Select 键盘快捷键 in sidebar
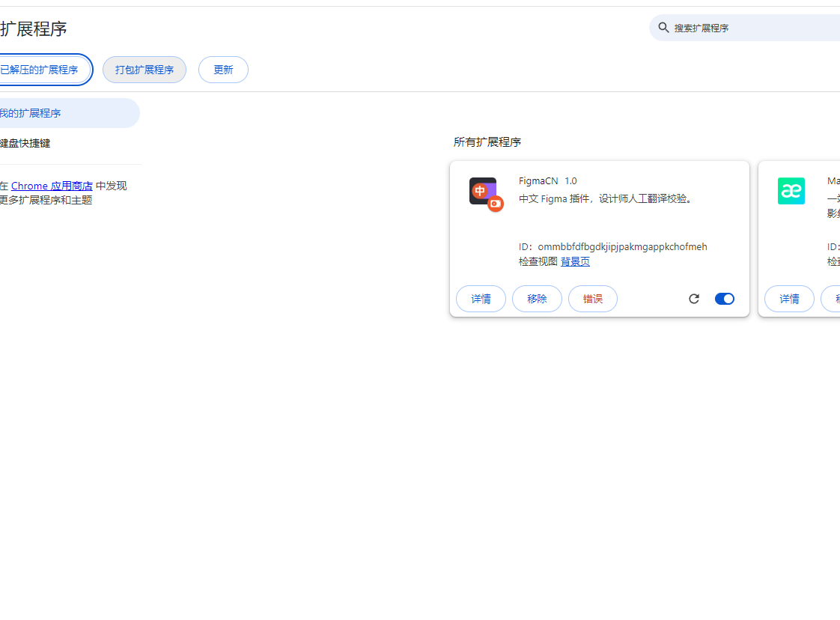Screen dimensions: 840x620 click(x=25, y=143)
